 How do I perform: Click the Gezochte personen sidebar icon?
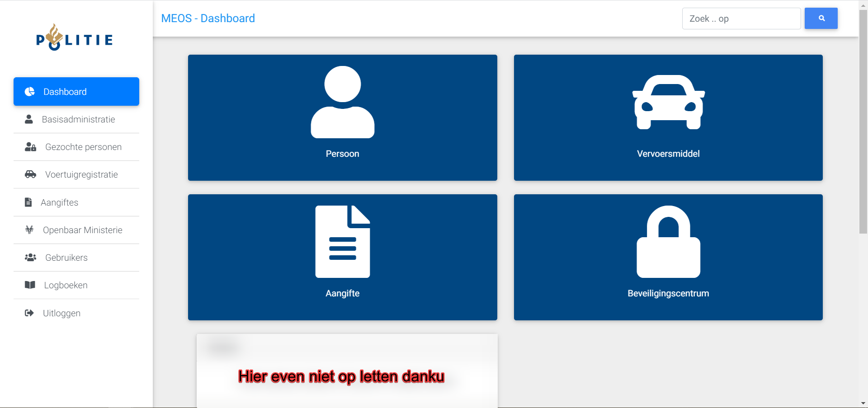coord(30,147)
